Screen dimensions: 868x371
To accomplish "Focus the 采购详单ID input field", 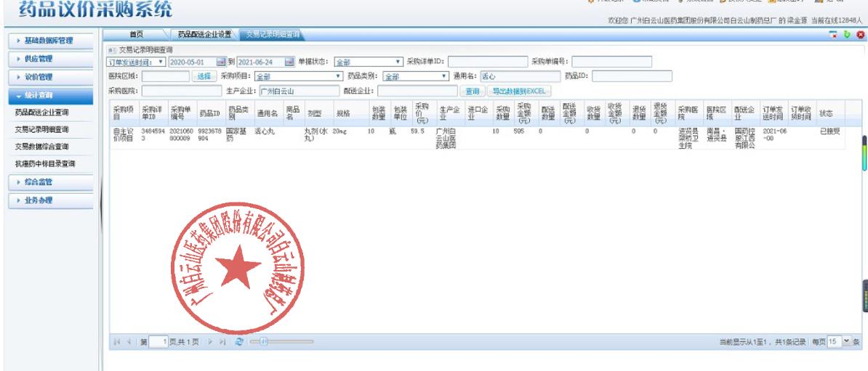I will 487,62.
